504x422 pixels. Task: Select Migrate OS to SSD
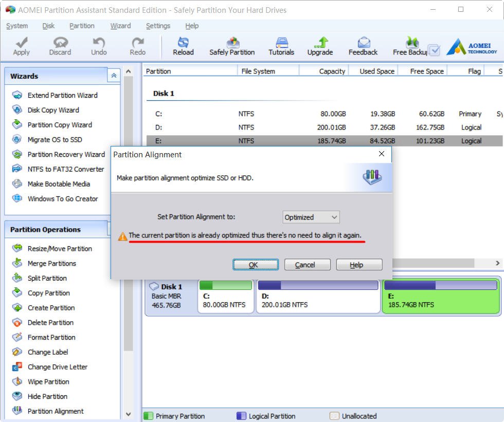click(55, 140)
